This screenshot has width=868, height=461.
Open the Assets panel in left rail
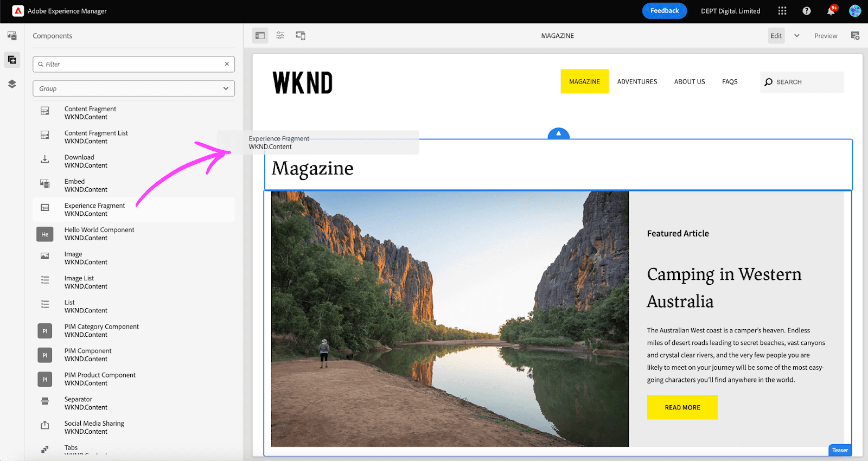12,36
